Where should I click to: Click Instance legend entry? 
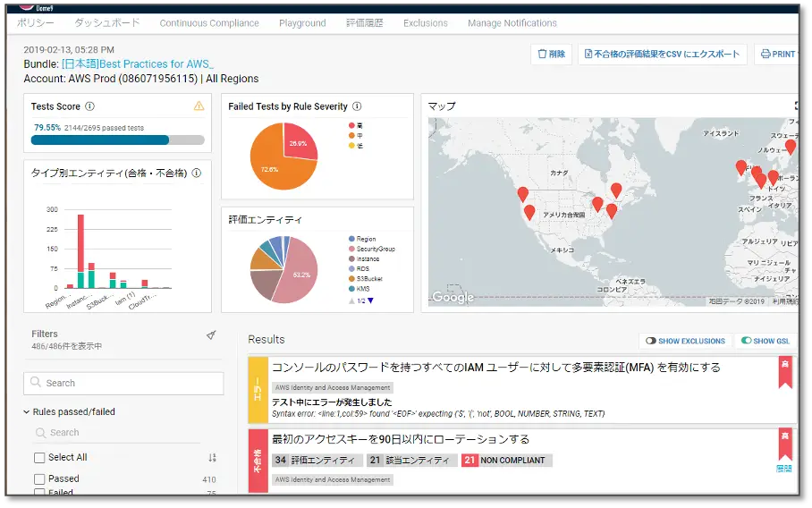(x=364, y=259)
